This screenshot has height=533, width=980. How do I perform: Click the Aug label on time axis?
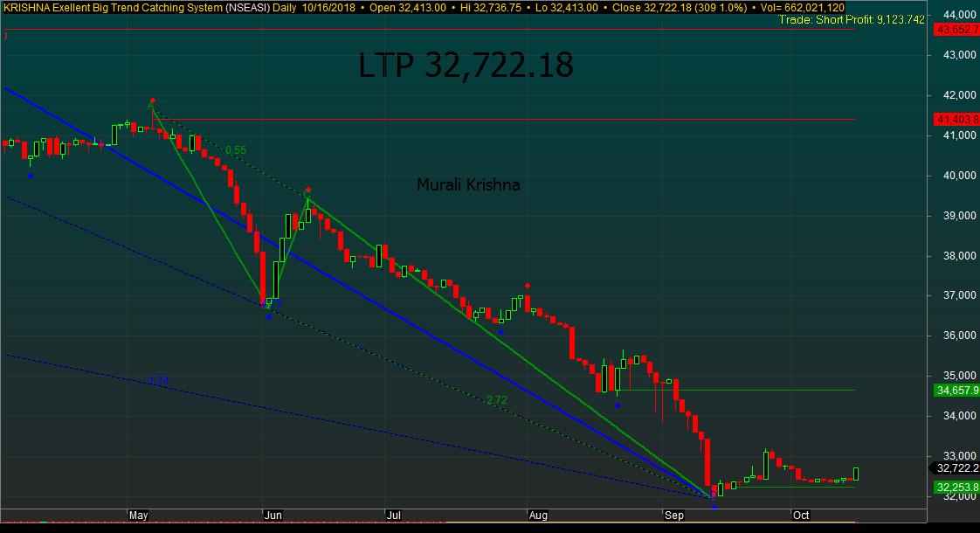538,516
